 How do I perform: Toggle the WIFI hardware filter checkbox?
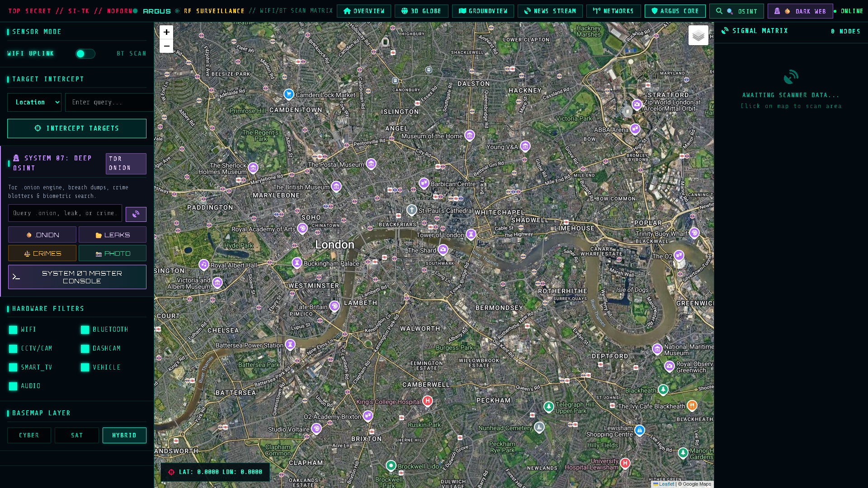click(13, 330)
